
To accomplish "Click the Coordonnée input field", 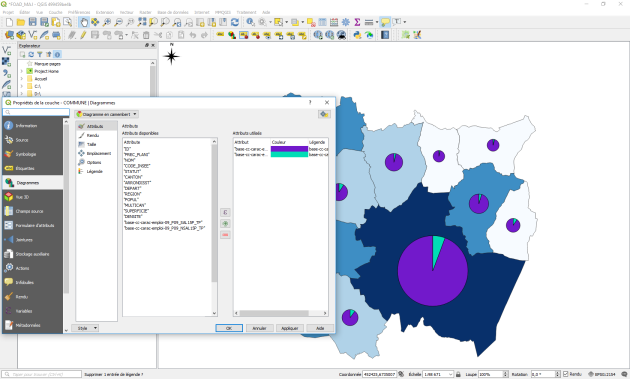I will (x=380, y=374).
